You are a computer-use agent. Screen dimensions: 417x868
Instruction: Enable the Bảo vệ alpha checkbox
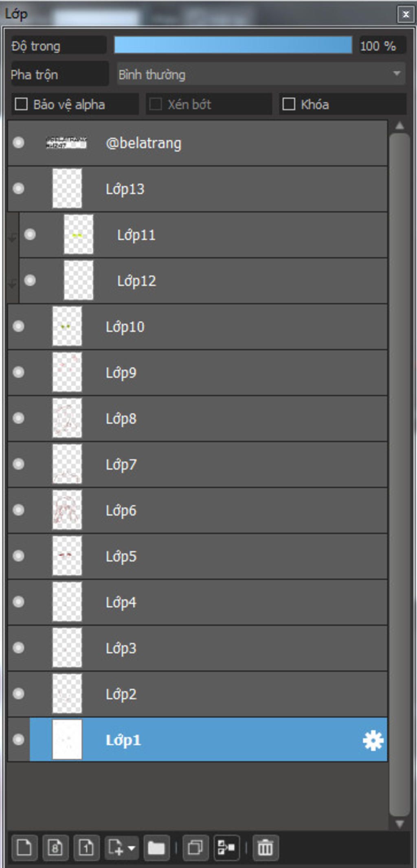click(x=21, y=104)
